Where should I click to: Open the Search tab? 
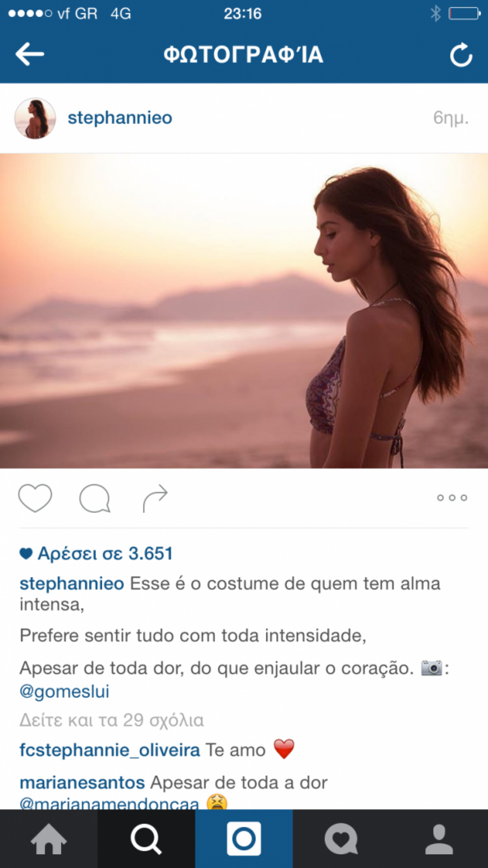click(146, 839)
